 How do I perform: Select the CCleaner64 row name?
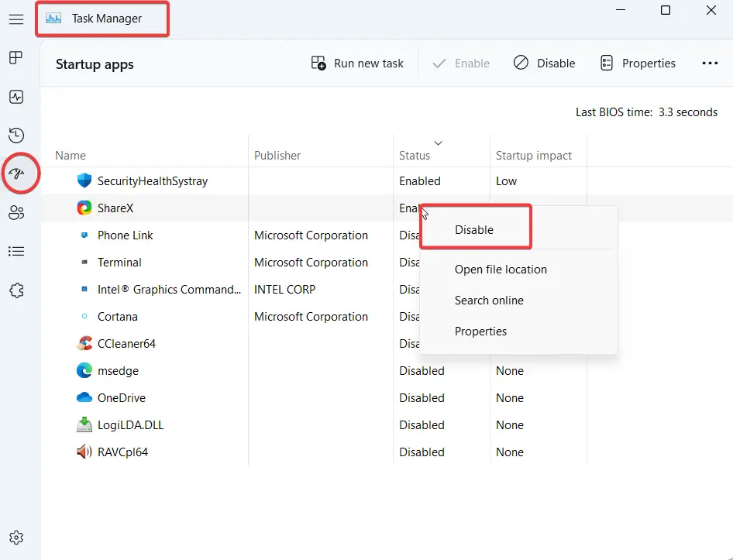[126, 344]
